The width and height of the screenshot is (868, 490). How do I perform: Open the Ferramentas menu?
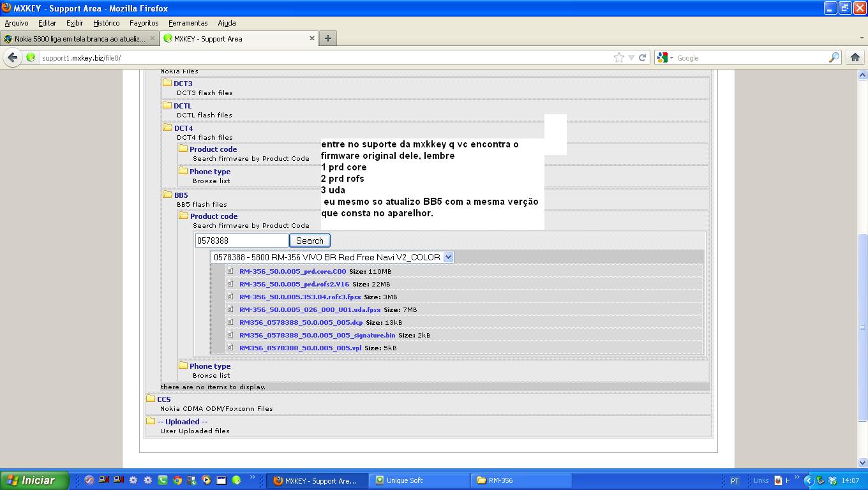(188, 23)
